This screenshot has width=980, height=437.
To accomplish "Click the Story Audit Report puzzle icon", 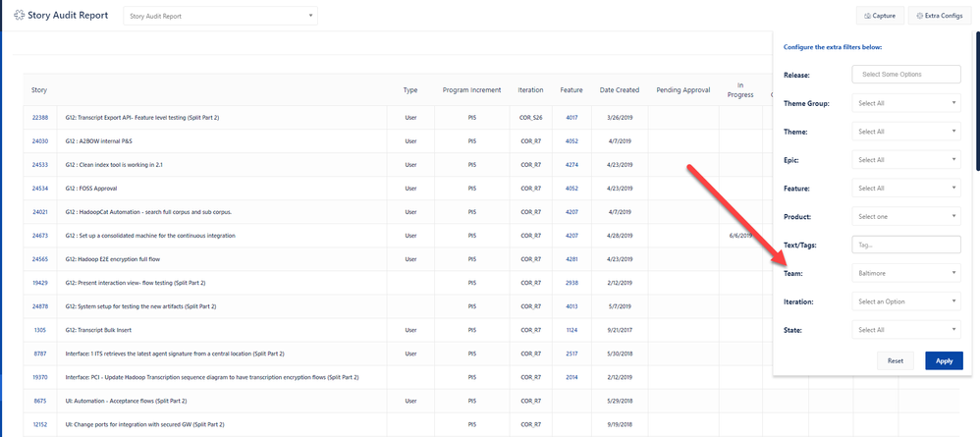I will 20,16.
